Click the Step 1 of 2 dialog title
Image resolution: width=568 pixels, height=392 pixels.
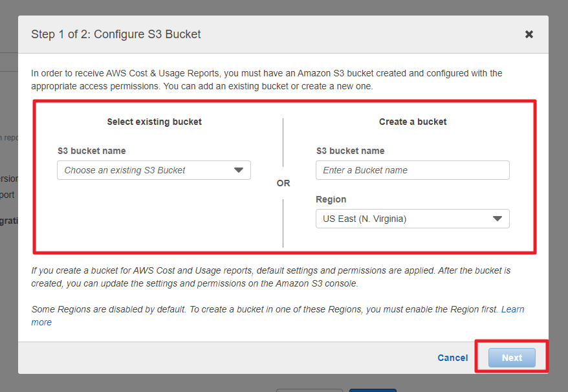(116, 34)
